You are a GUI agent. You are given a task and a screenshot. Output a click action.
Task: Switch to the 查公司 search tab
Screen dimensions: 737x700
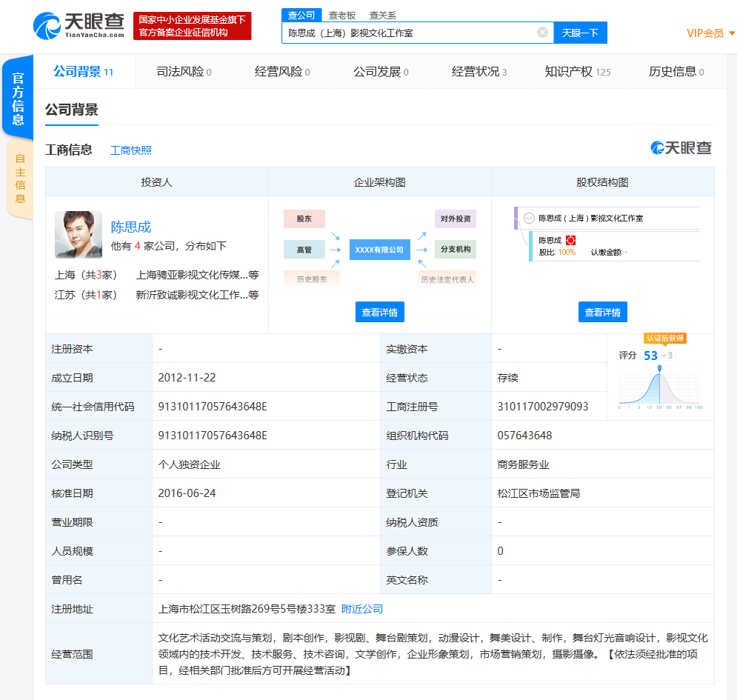coord(301,15)
